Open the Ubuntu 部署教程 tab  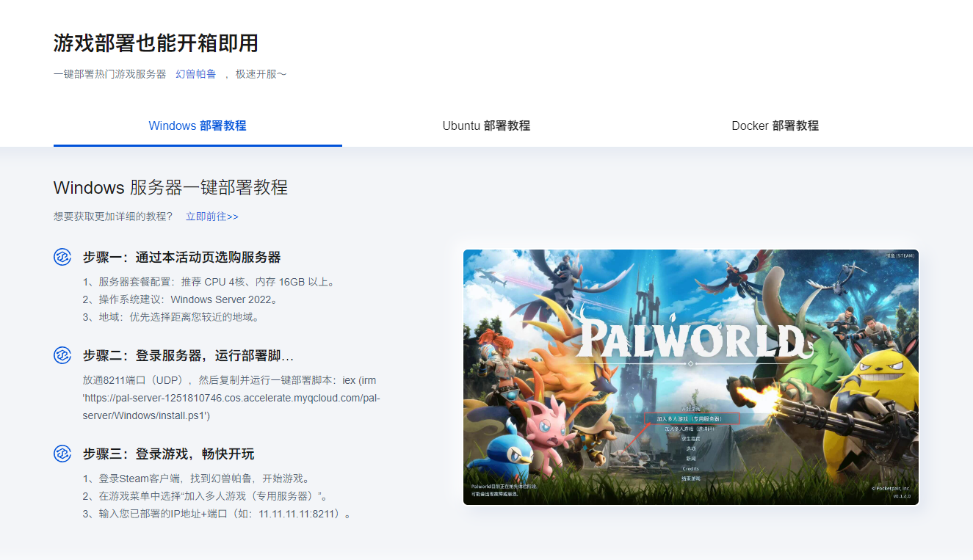pos(486,126)
